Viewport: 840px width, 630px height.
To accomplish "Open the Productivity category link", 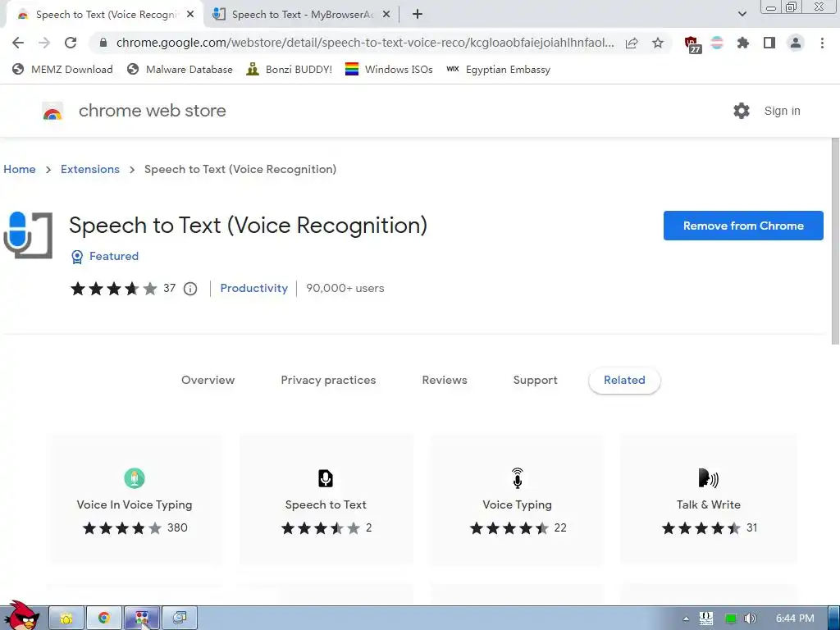I will (x=254, y=288).
